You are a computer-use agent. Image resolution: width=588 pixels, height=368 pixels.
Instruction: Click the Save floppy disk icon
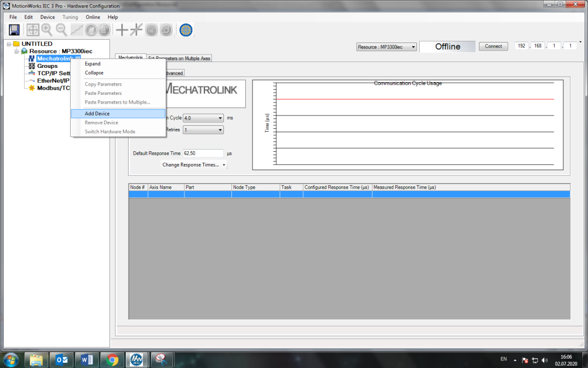point(14,30)
